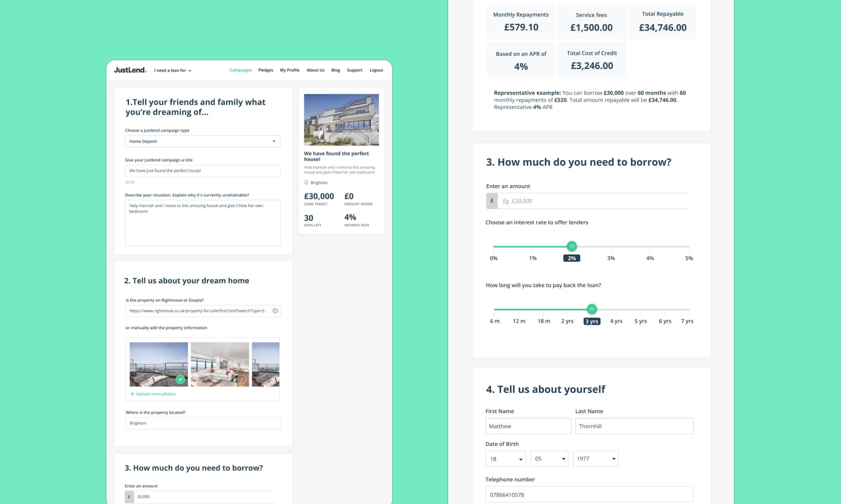
Task: Click the Logout link
Action: tap(376, 70)
